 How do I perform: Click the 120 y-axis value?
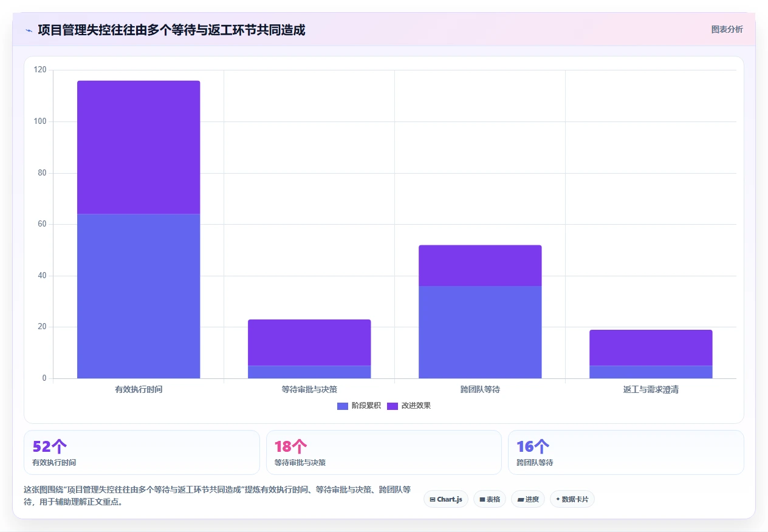(40, 70)
